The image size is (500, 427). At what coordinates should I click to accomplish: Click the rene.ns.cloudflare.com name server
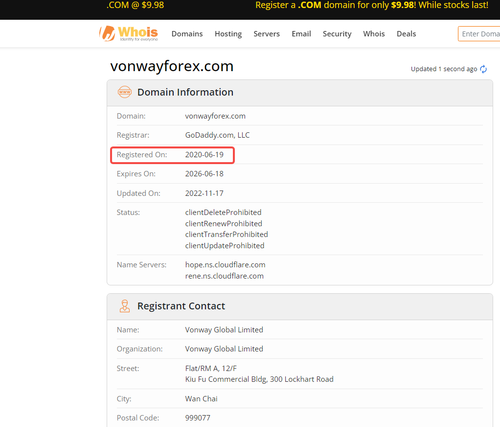tap(224, 276)
